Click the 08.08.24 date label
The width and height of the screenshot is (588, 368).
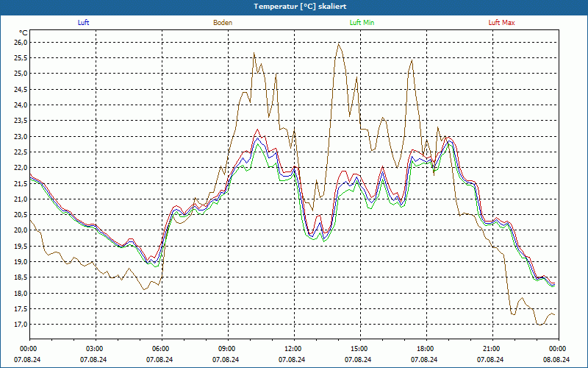[556, 360]
